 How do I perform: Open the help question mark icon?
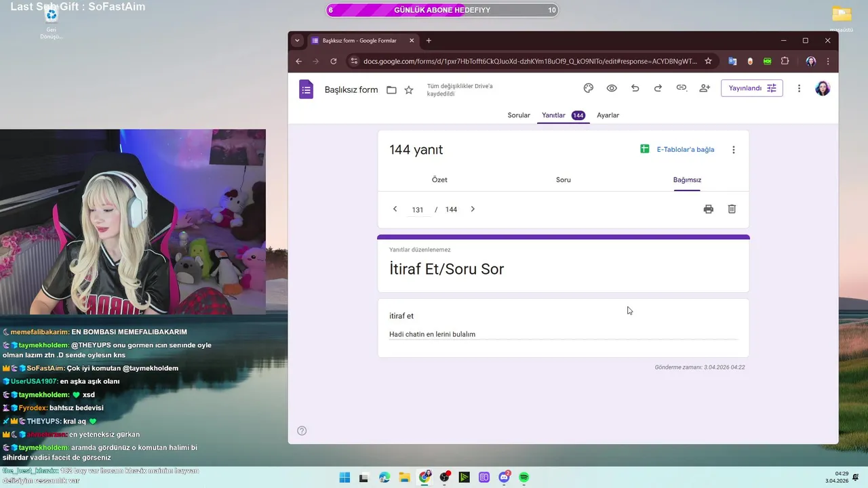tap(302, 430)
